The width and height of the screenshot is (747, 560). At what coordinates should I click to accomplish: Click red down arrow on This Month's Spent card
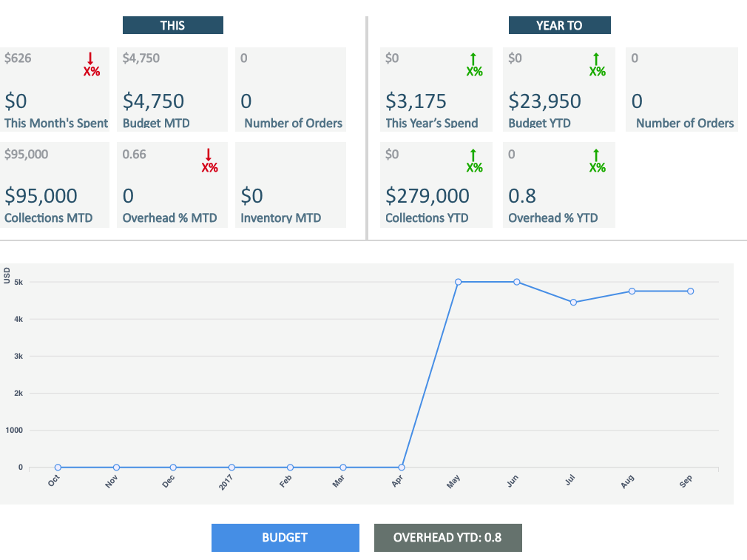point(90,59)
